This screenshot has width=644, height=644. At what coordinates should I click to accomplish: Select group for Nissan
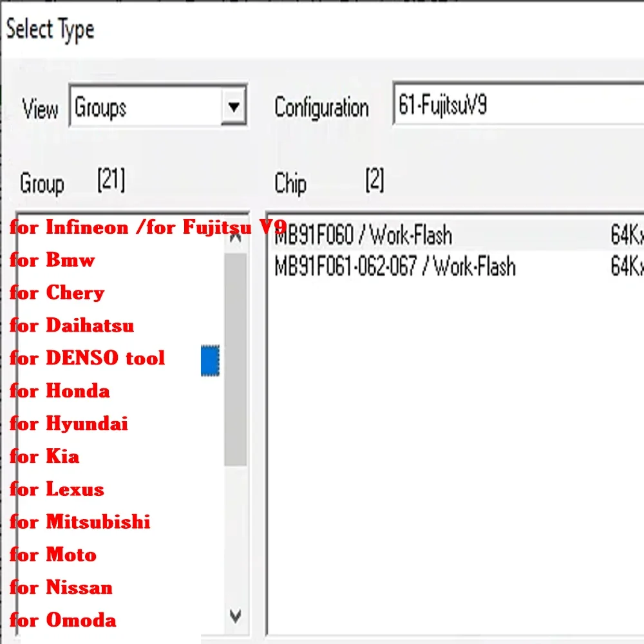tap(61, 587)
